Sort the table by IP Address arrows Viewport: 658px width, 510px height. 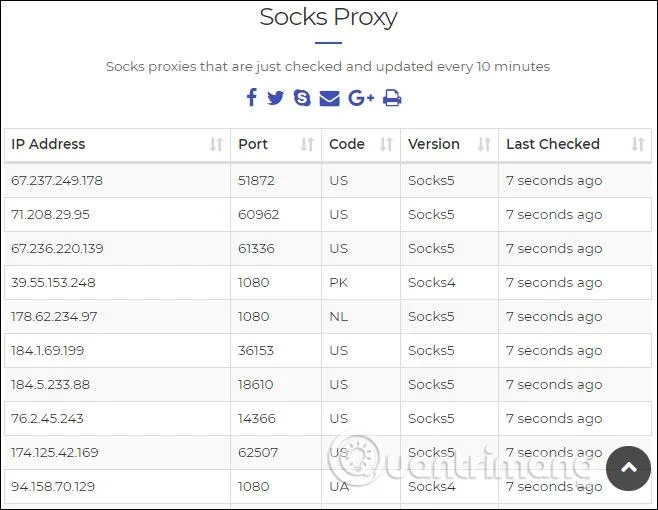coord(216,144)
